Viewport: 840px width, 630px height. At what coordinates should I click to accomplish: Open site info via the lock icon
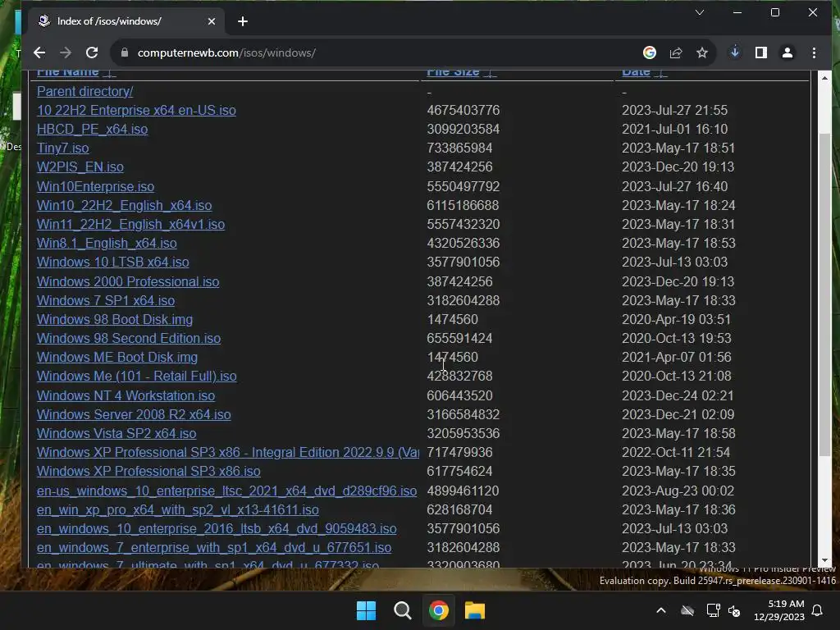click(x=125, y=52)
